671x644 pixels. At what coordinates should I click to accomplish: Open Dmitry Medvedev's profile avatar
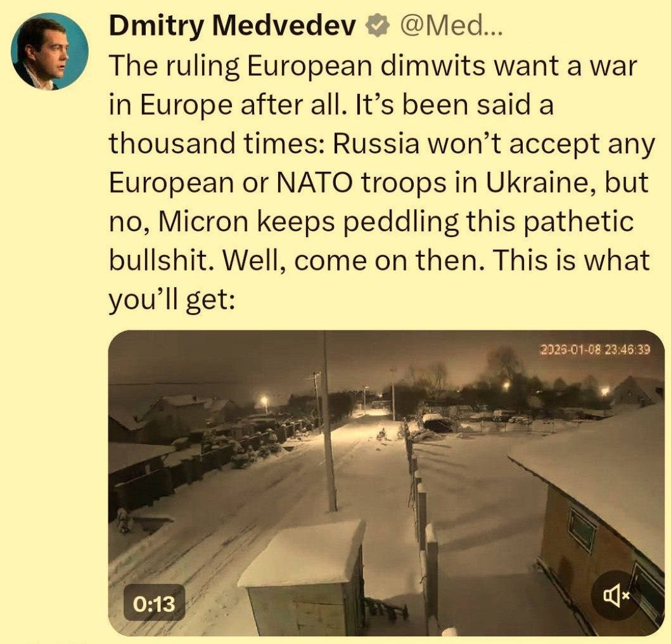tap(49, 52)
